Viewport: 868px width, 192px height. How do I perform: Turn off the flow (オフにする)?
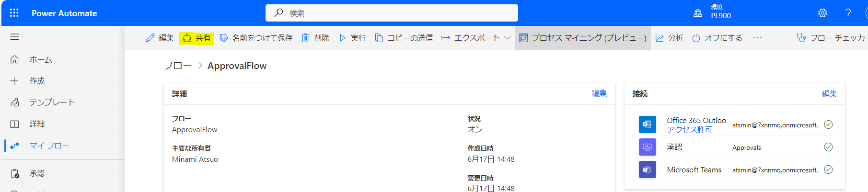pos(717,38)
